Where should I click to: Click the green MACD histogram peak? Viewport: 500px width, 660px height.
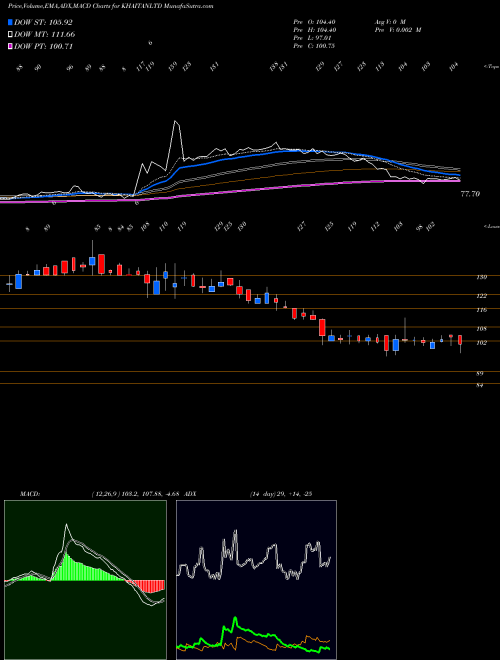pyautogui.click(x=66, y=551)
